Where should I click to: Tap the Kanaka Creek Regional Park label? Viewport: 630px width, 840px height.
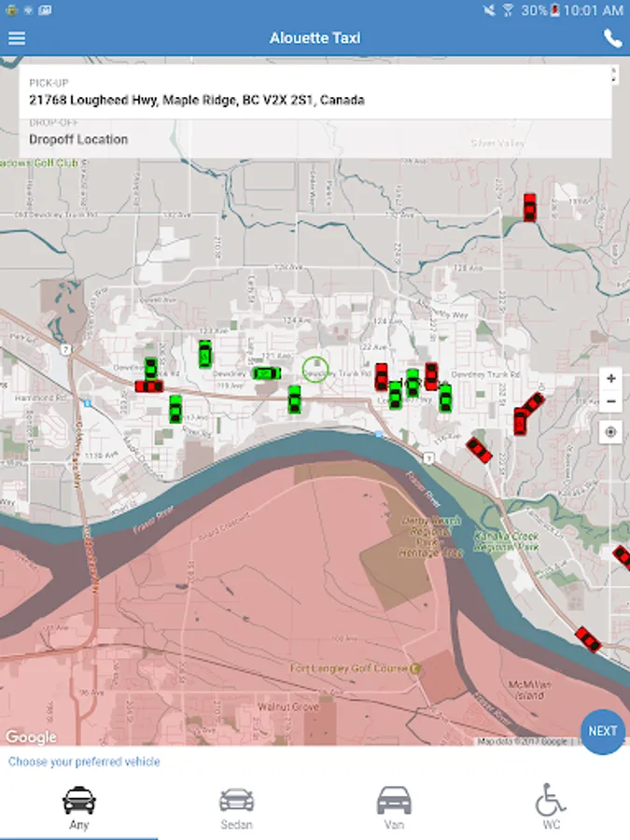pos(506,540)
